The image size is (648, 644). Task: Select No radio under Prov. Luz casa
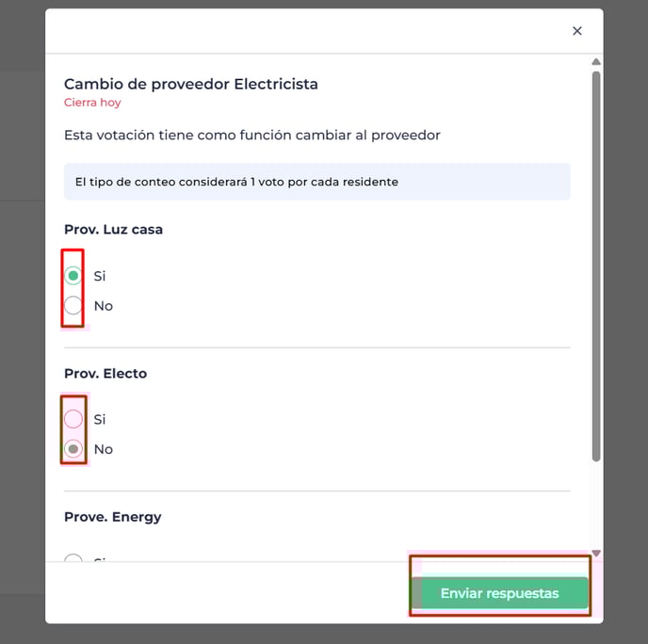73,306
